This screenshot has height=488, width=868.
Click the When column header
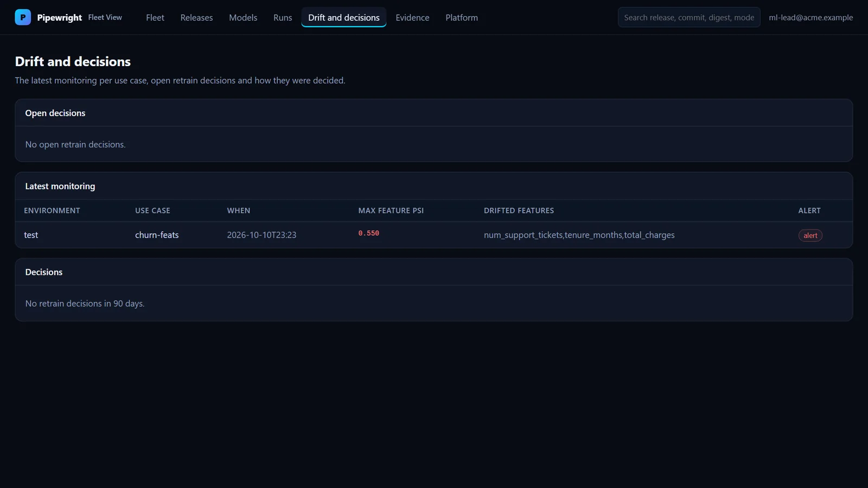[239, 210]
